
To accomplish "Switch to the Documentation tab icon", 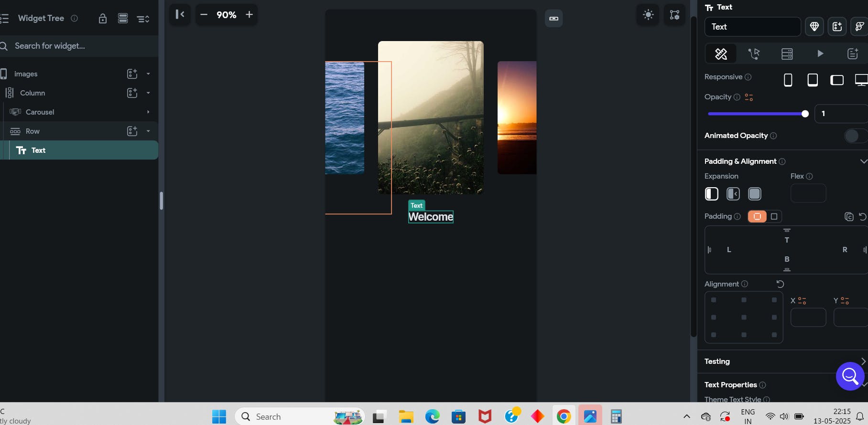I will pyautogui.click(x=853, y=53).
